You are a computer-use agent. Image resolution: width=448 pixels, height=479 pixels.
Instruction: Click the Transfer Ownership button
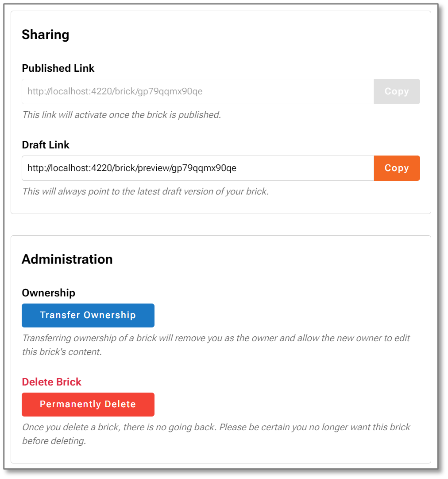[88, 315]
